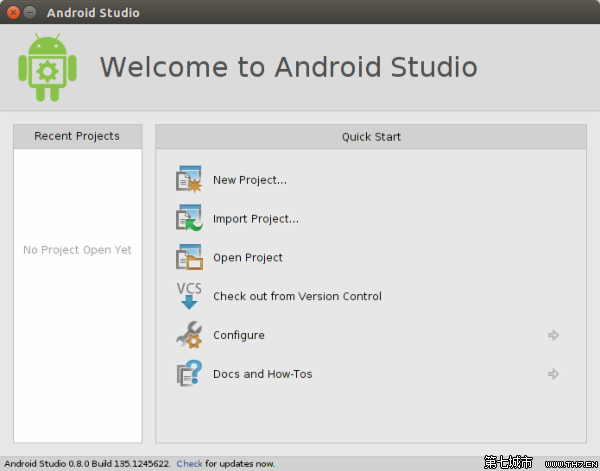600x471 pixels.
Task: Select Open Project entry
Action: tap(248, 258)
